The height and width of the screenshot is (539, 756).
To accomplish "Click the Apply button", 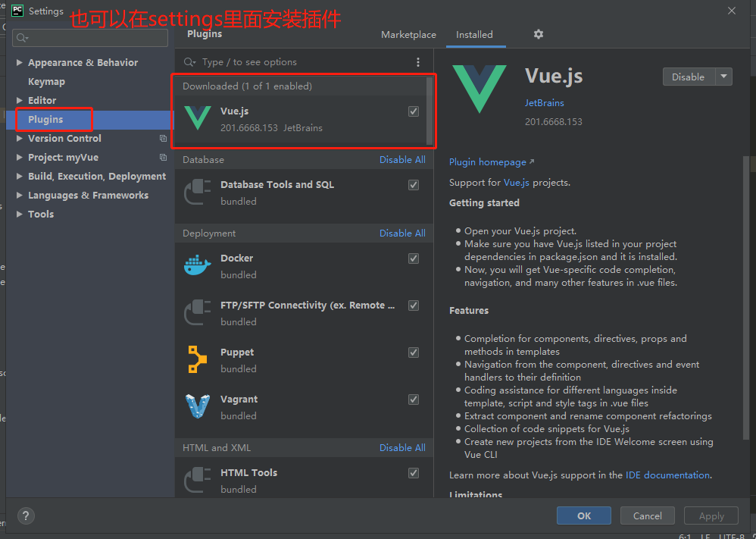I will pos(711,515).
